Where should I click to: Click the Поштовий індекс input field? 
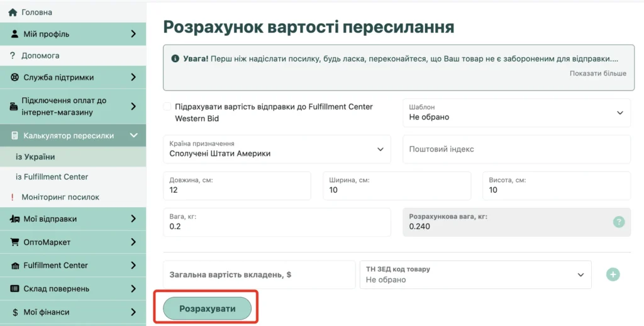(517, 149)
